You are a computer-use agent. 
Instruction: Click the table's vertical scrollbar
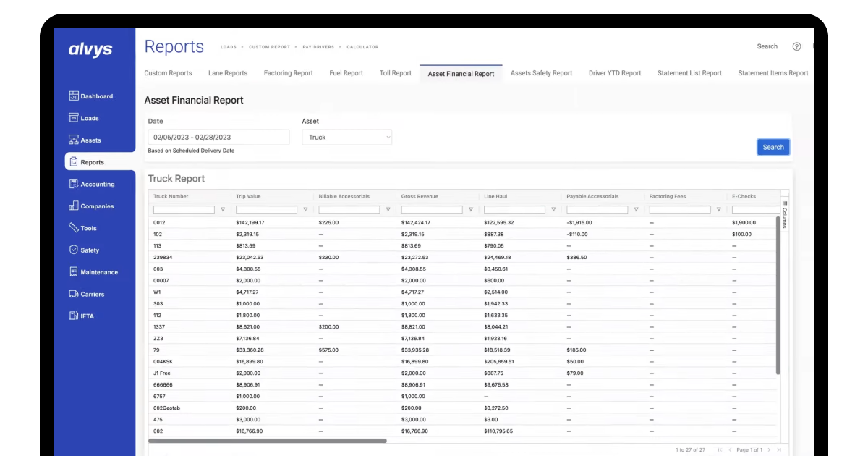point(778,295)
